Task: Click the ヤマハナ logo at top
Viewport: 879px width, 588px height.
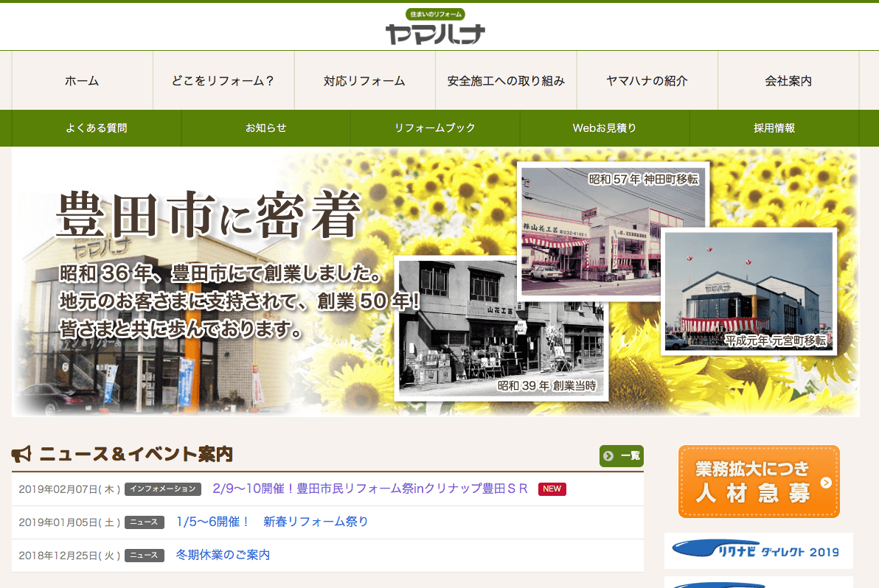Action: coord(435,27)
